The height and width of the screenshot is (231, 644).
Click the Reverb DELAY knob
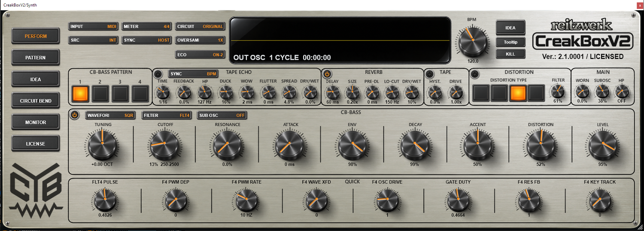pos(332,92)
